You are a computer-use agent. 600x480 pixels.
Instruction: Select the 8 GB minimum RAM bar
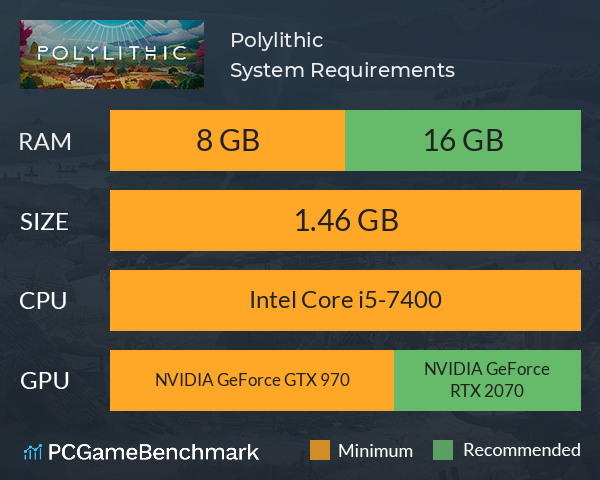point(228,140)
